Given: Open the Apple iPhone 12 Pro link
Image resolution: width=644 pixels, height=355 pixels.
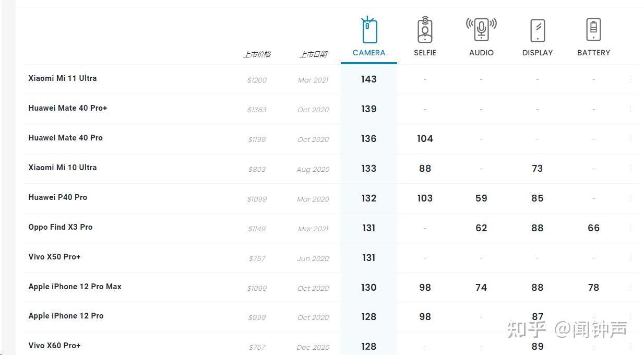Looking at the screenshot, I should point(66,316).
